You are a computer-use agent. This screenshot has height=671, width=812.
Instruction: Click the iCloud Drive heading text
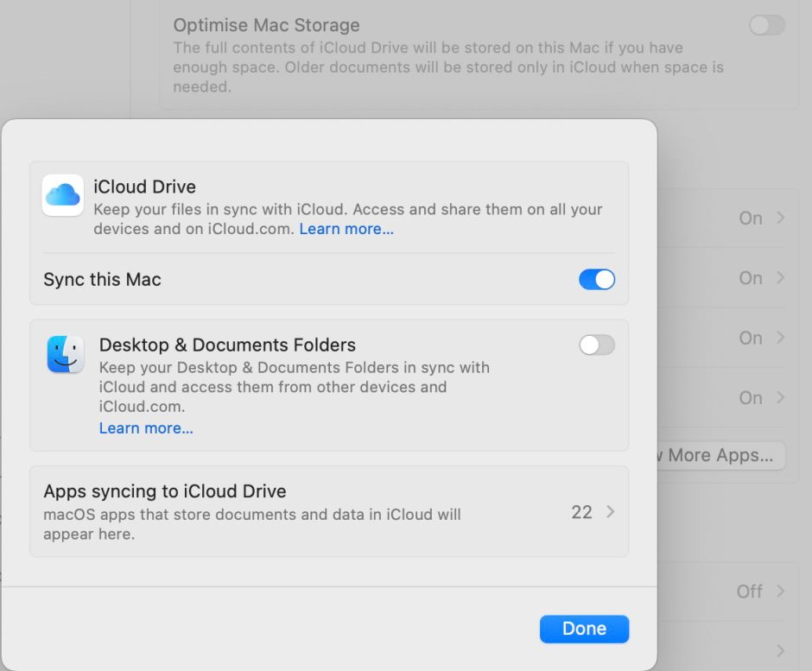[x=144, y=187]
